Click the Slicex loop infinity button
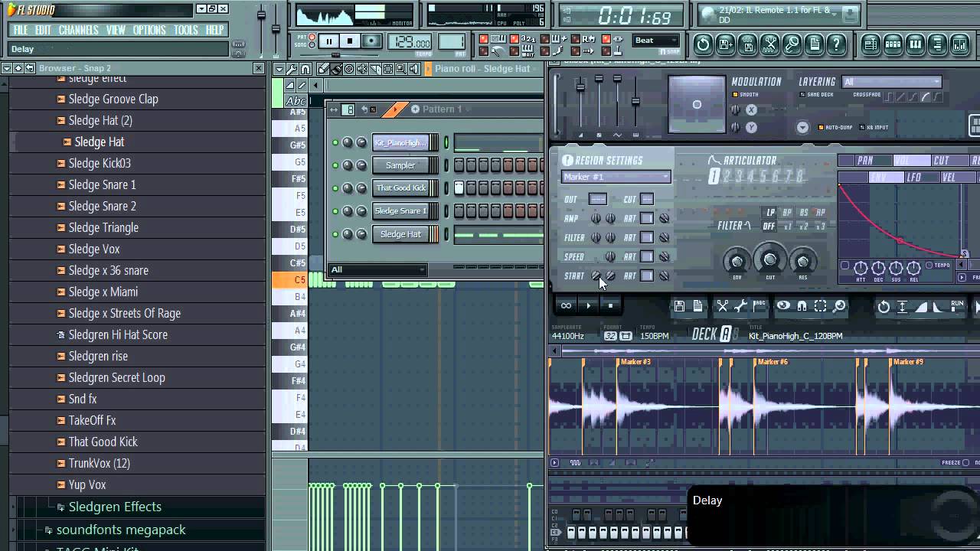The height and width of the screenshot is (551, 980). (x=566, y=305)
